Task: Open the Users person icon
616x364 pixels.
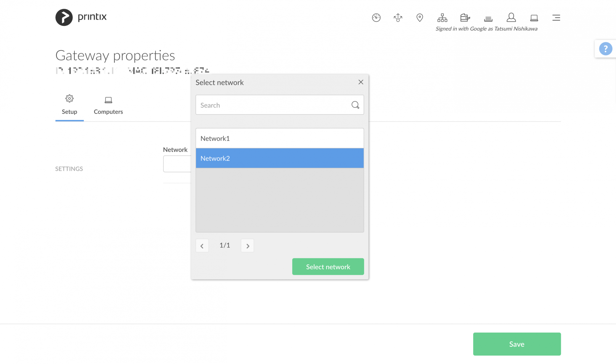Action: (x=511, y=18)
